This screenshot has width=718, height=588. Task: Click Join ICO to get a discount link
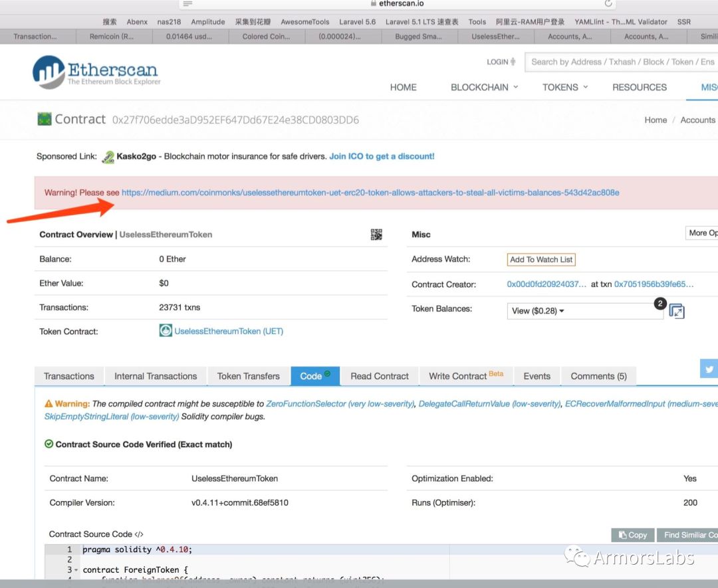click(382, 157)
